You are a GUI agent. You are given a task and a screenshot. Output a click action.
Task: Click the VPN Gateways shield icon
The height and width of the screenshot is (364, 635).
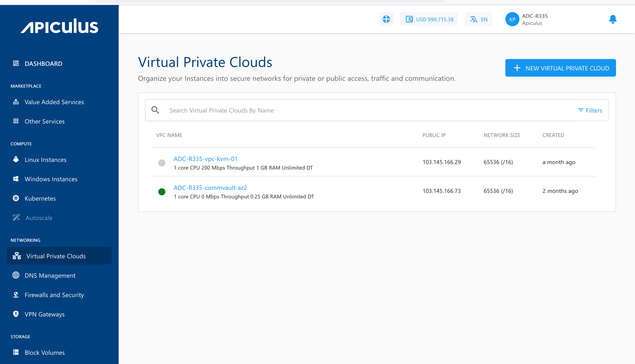click(x=16, y=314)
